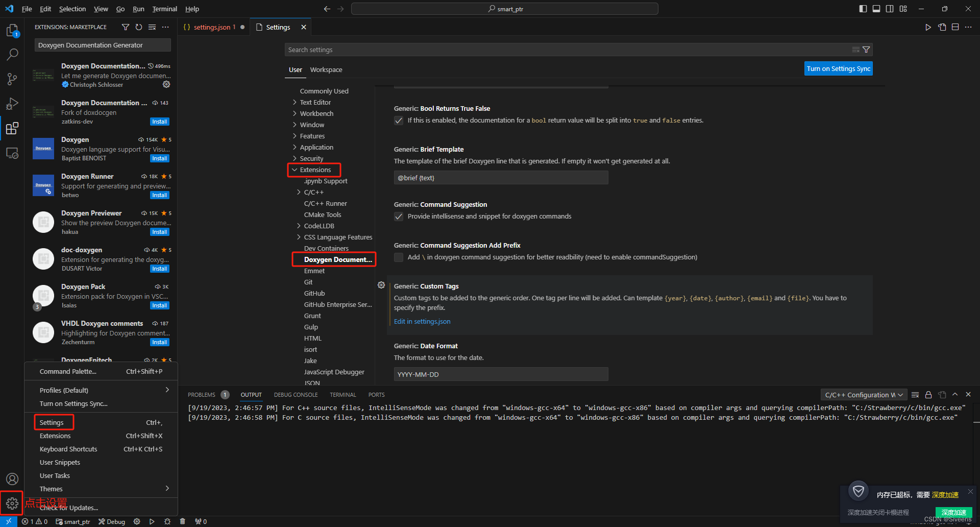Expand the CodeLLDB settings subtree
This screenshot has width=980, height=527.
click(299, 226)
